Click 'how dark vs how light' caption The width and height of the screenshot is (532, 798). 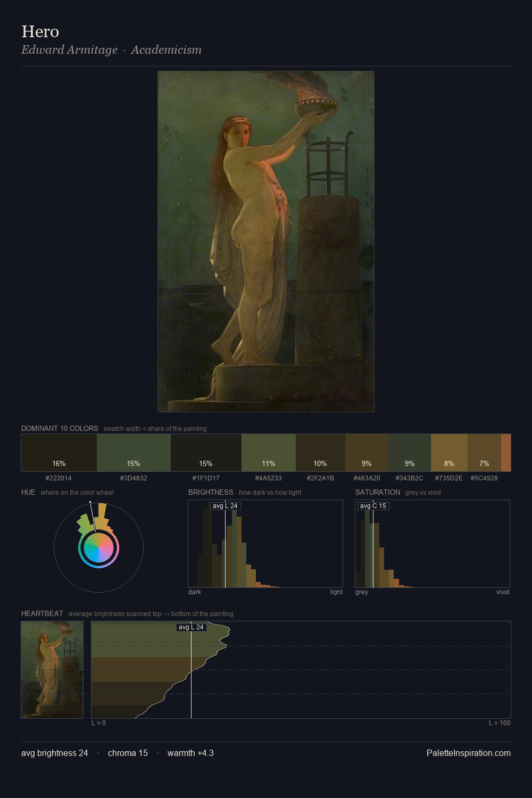coord(270,492)
